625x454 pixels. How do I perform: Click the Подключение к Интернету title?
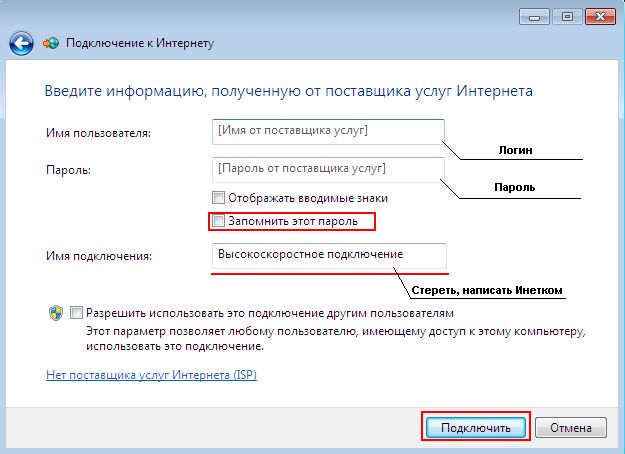[140, 43]
